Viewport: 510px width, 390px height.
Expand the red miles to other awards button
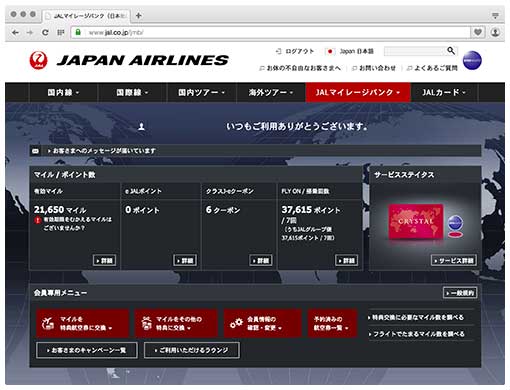tap(176, 323)
